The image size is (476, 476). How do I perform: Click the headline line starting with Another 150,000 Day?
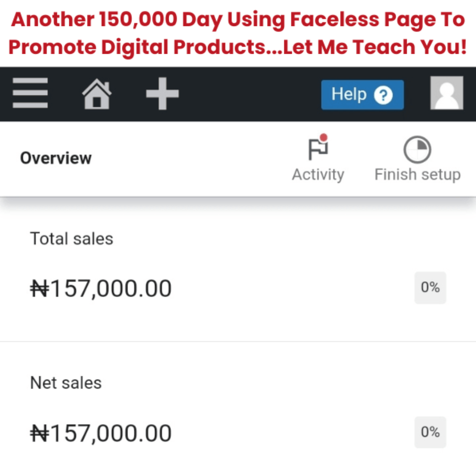coord(238,20)
